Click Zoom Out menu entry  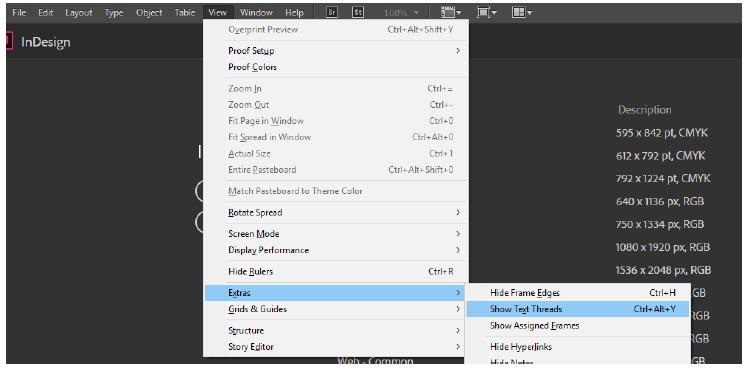(x=336, y=104)
